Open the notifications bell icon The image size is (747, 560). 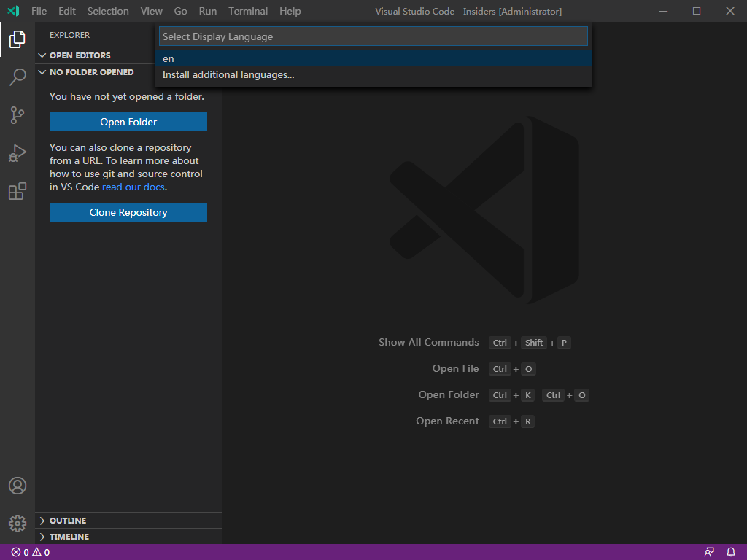click(x=731, y=553)
